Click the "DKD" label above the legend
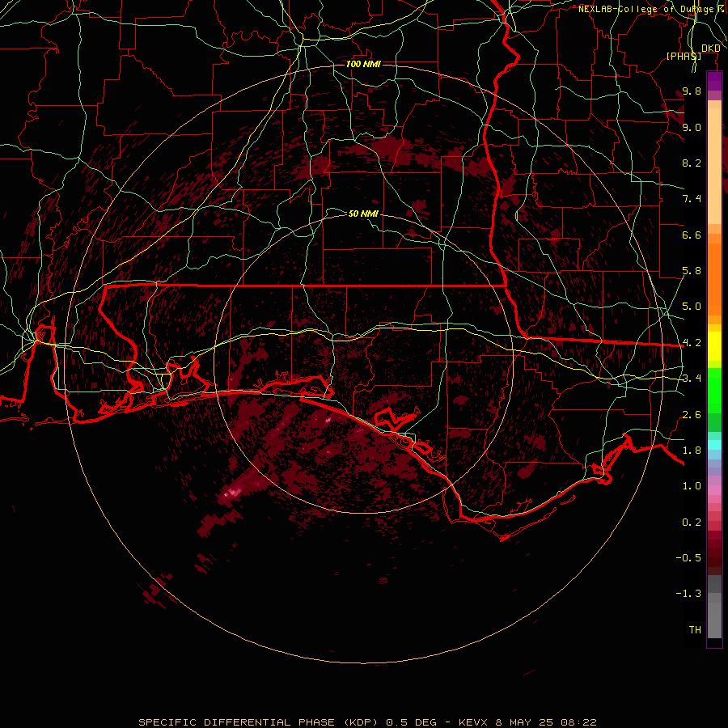 tap(711, 49)
